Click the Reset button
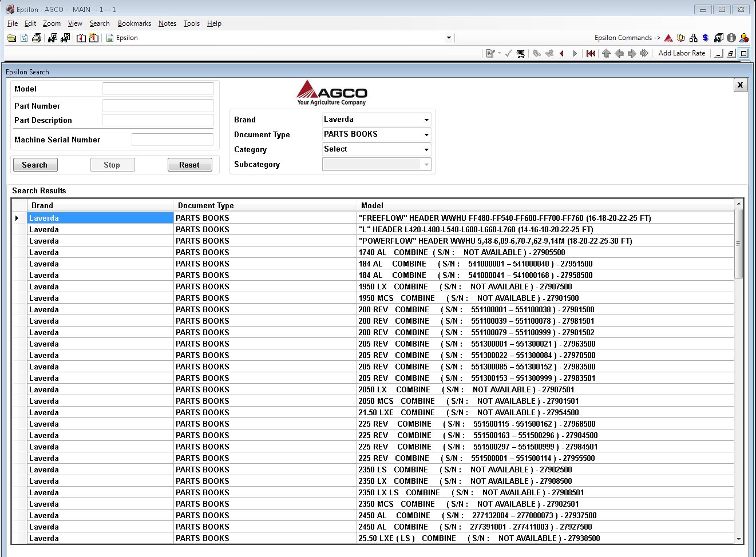 (x=189, y=165)
